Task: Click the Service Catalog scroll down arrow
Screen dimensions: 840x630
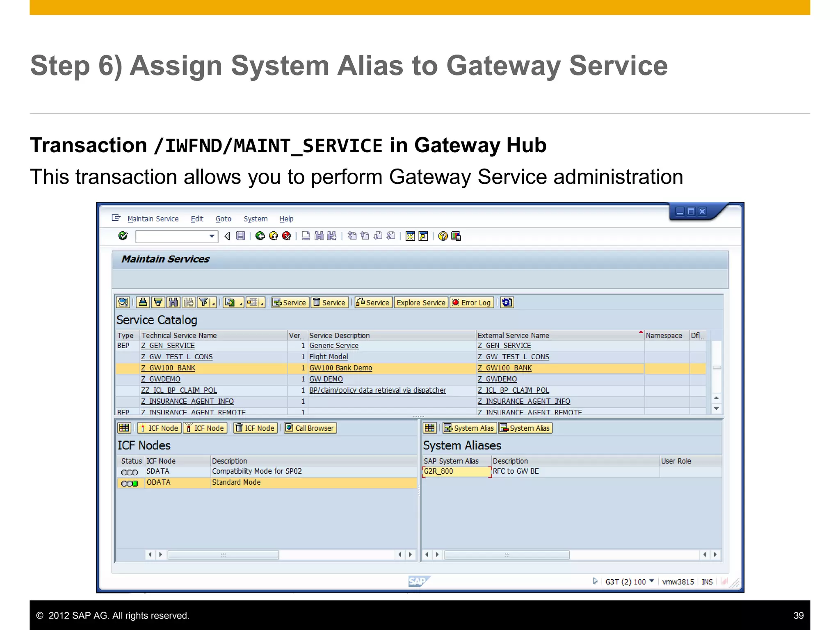Action: pos(716,409)
